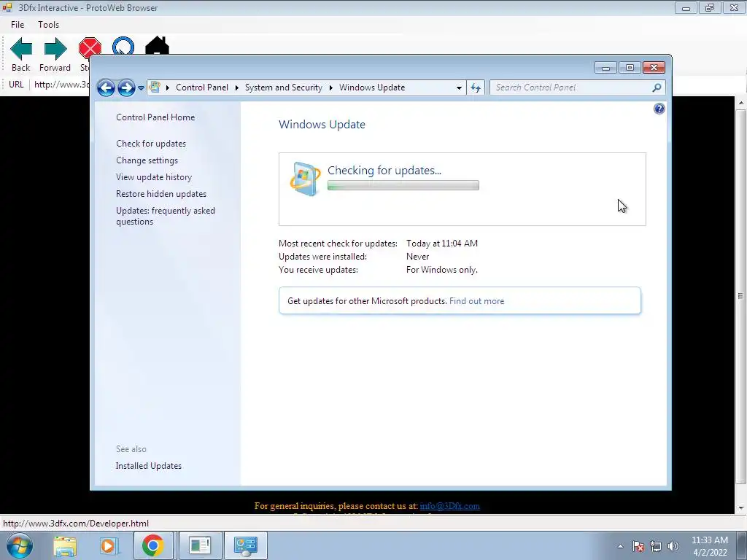Open Installed Updates link

[x=149, y=466]
